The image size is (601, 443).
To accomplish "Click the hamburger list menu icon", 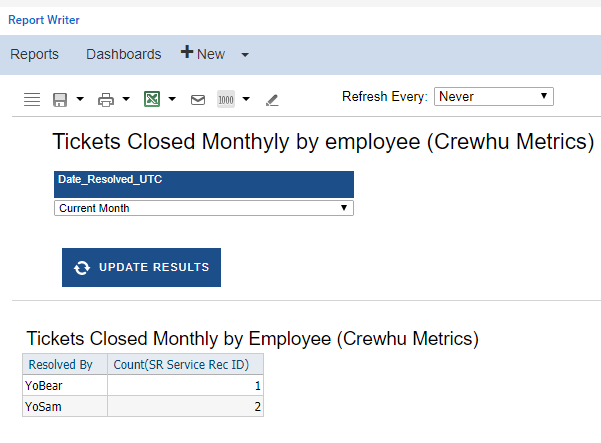I will [32, 100].
